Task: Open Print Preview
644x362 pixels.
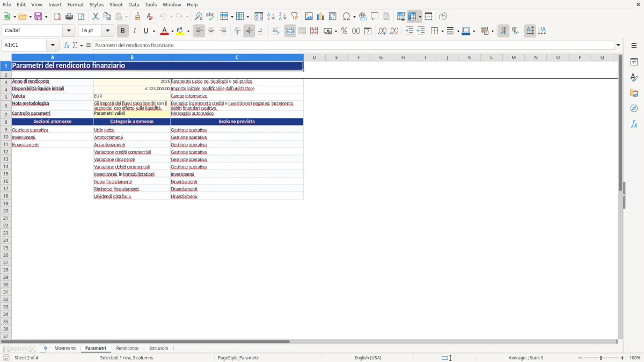Action: pos(81,17)
